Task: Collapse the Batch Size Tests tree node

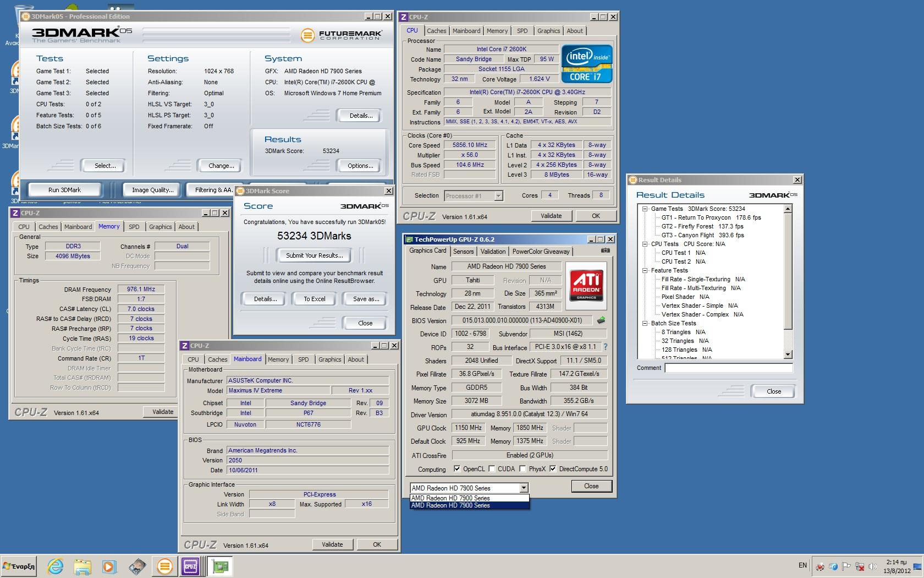Action: pyautogui.click(x=645, y=323)
